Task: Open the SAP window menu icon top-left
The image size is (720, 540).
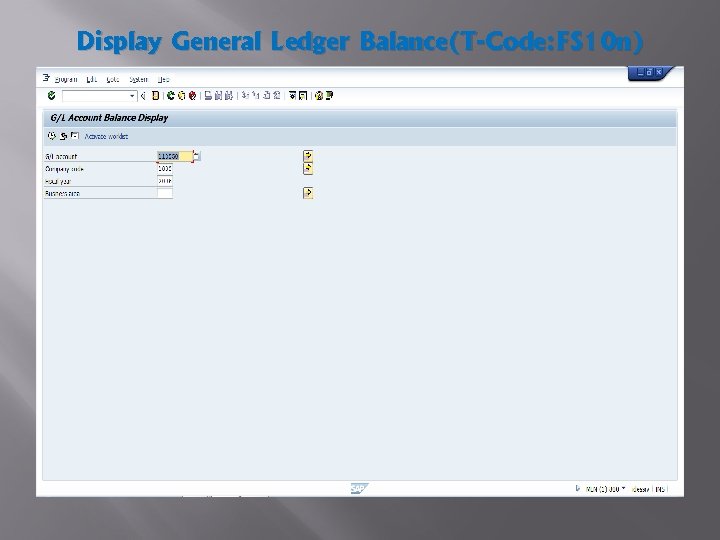Action: pyautogui.click(x=46, y=78)
